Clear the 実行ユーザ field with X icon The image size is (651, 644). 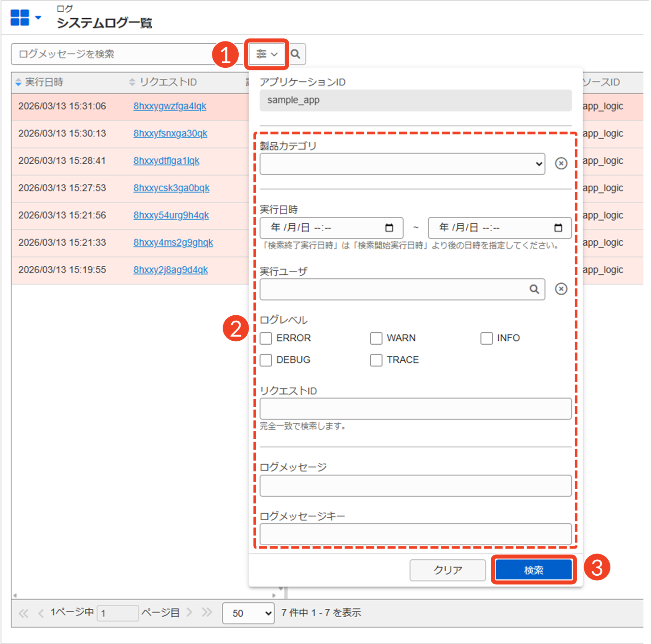coord(561,289)
